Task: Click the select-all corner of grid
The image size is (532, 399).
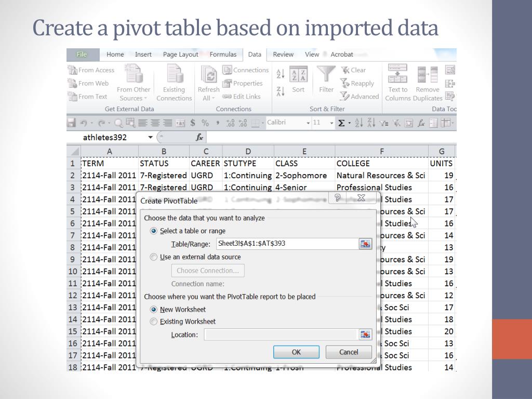Action: click(74, 151)
